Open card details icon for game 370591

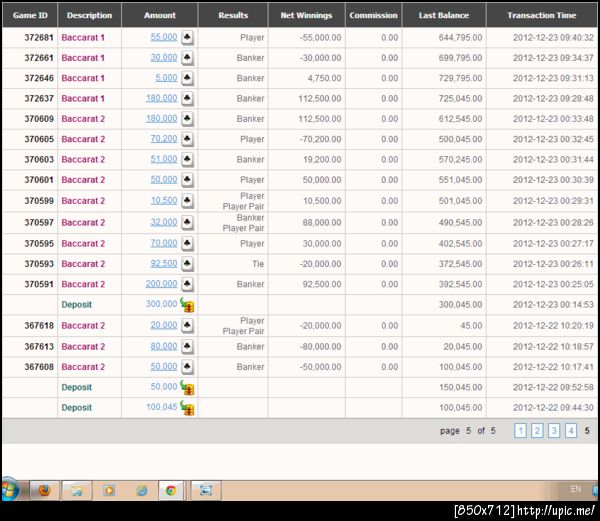pos(187,284)
